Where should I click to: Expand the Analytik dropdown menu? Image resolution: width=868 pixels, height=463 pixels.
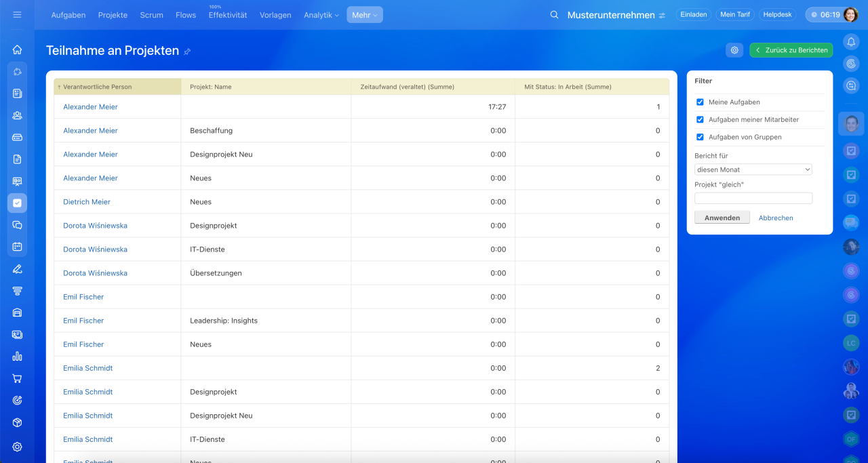(x=321, y=15)
